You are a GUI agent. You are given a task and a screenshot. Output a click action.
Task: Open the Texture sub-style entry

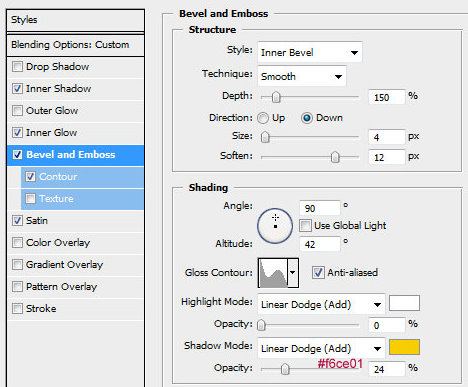(82, 199)
